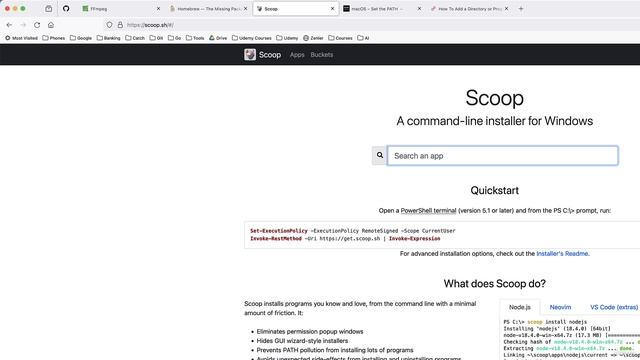Click the Prevents PATH pollution bullet
This screenshot has width=640, height=360.
(335, 350)
